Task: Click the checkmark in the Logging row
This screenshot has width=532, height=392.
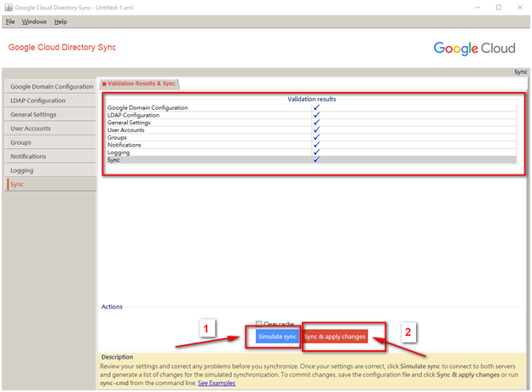Action: pyautogui.click(x=316, y=152)
